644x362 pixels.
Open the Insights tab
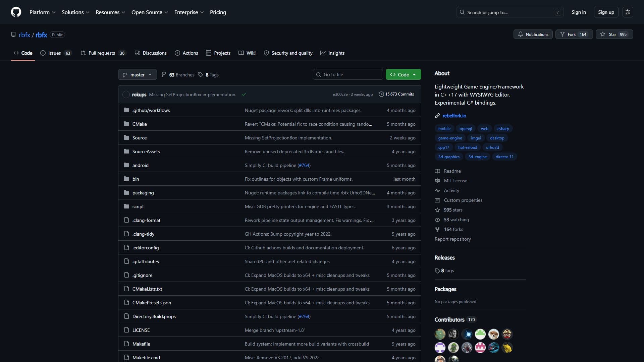coord(332,53)
